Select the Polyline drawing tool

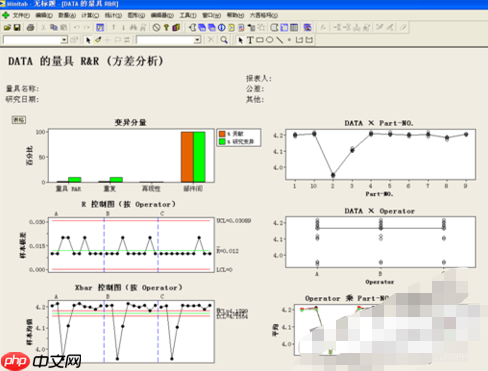299,40
